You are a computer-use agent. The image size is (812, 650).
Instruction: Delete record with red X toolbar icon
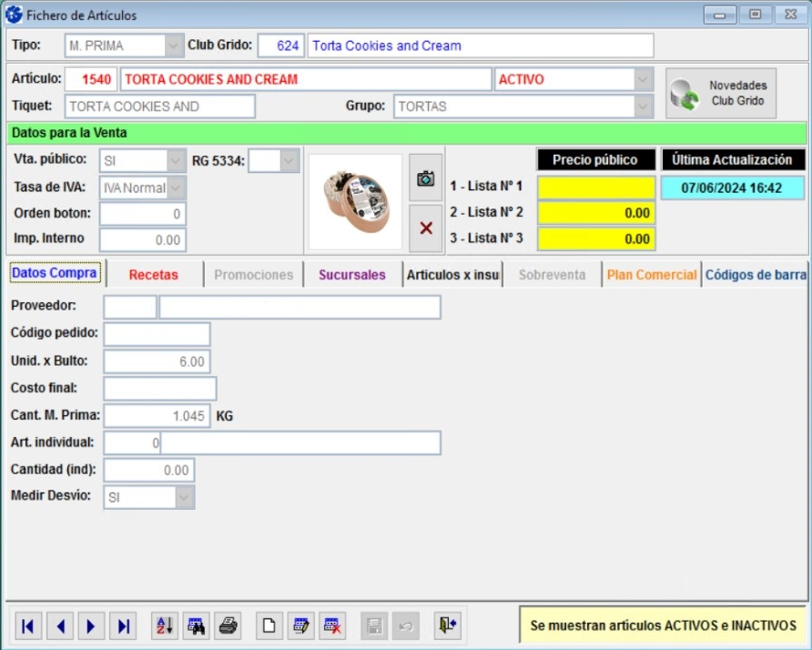pyautogui.click(x=332, y=625)
